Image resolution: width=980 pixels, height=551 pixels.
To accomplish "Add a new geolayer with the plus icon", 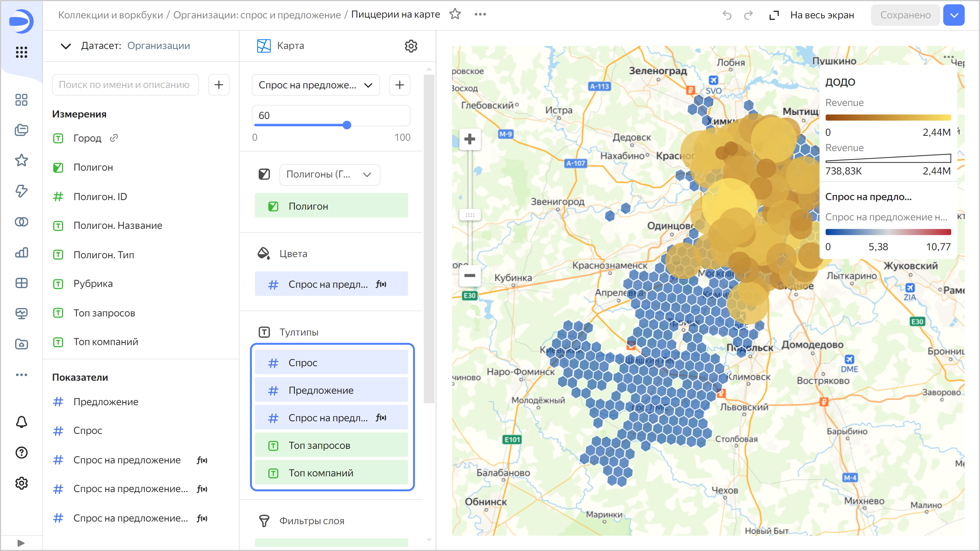I will point(399,85).
